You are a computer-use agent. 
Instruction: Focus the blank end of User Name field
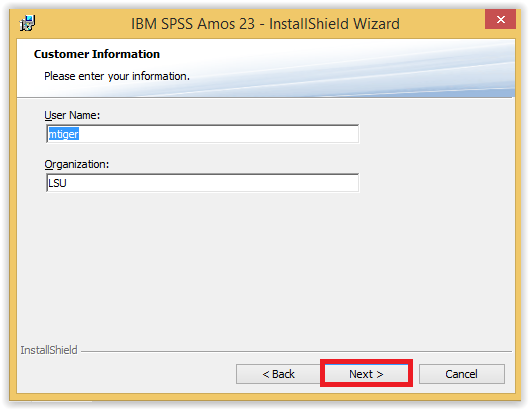pyautogui.click(x=219, y=134)
